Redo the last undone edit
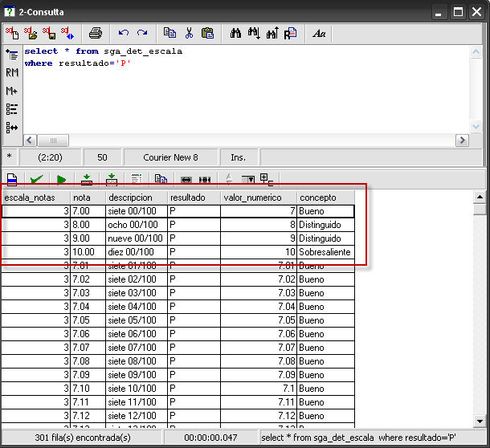The height and width of the screenshot is (448, 490). [x=142, y=33]
